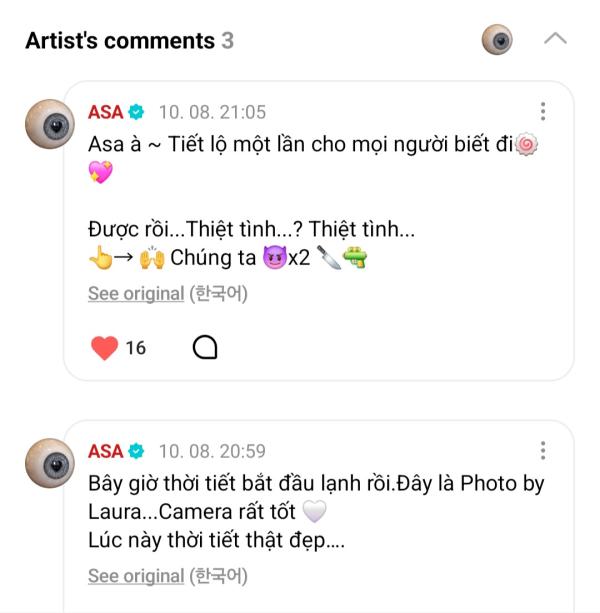Screen dimensions: 600x613
Task: See original of the 21:05 comment
Action: tap(136, 293)
